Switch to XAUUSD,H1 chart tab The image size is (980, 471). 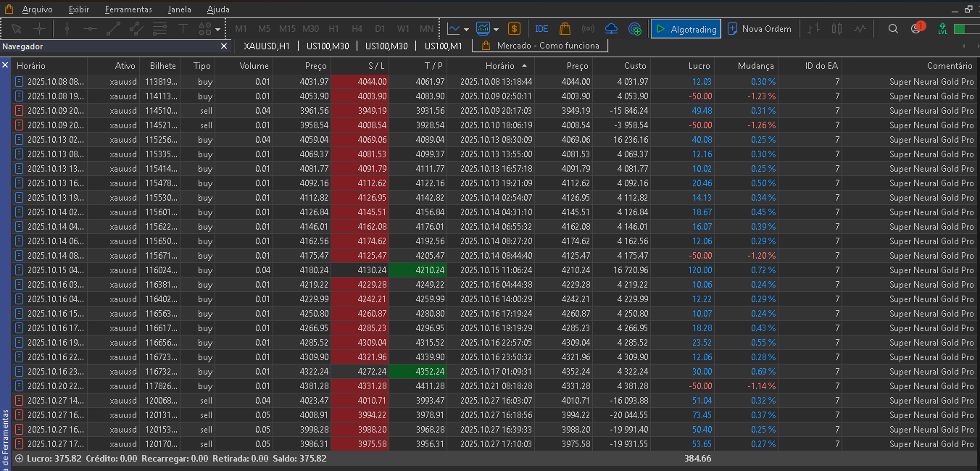267,46
